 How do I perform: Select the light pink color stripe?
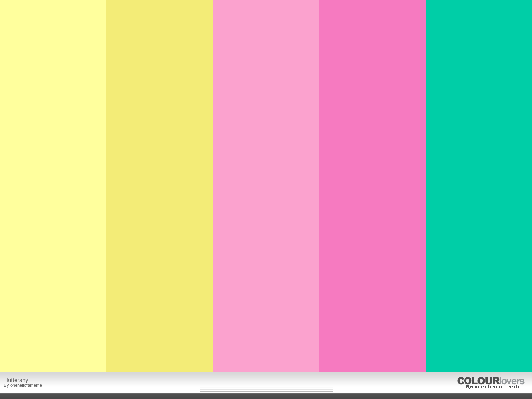pyautogui.click(x=266, y=186)
